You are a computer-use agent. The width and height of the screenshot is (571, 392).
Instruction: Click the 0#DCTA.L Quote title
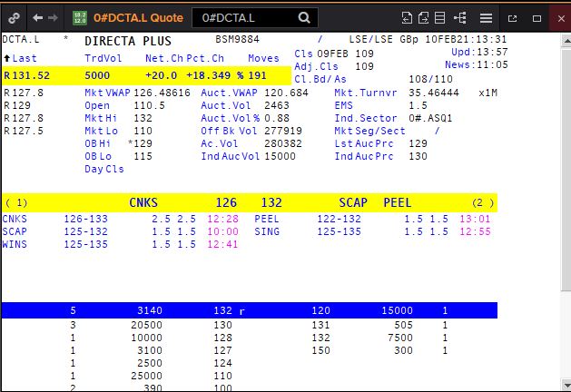pos(138,17)
